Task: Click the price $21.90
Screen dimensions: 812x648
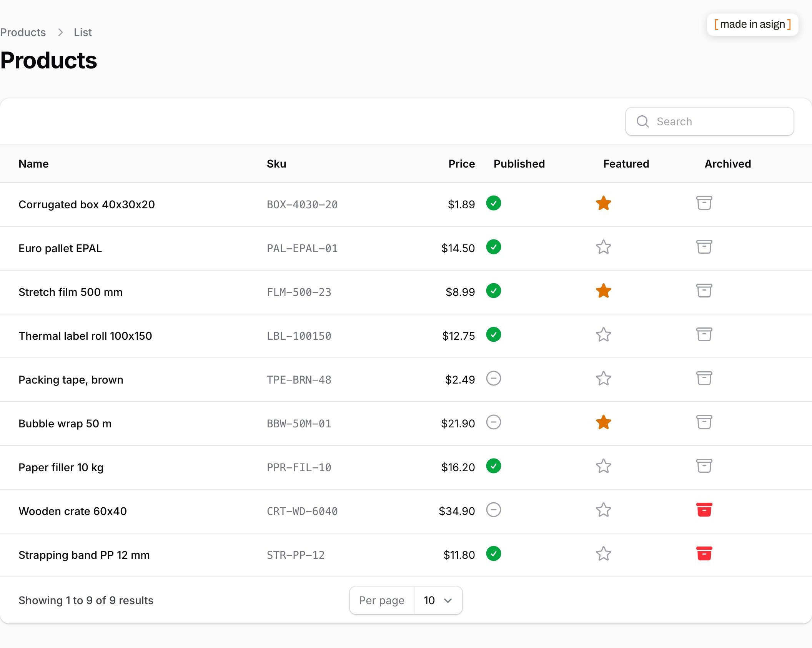Action: [458, 424]
